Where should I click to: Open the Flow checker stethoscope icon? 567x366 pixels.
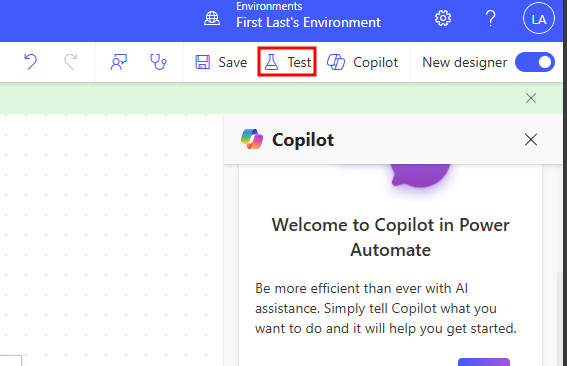point(158,62)
